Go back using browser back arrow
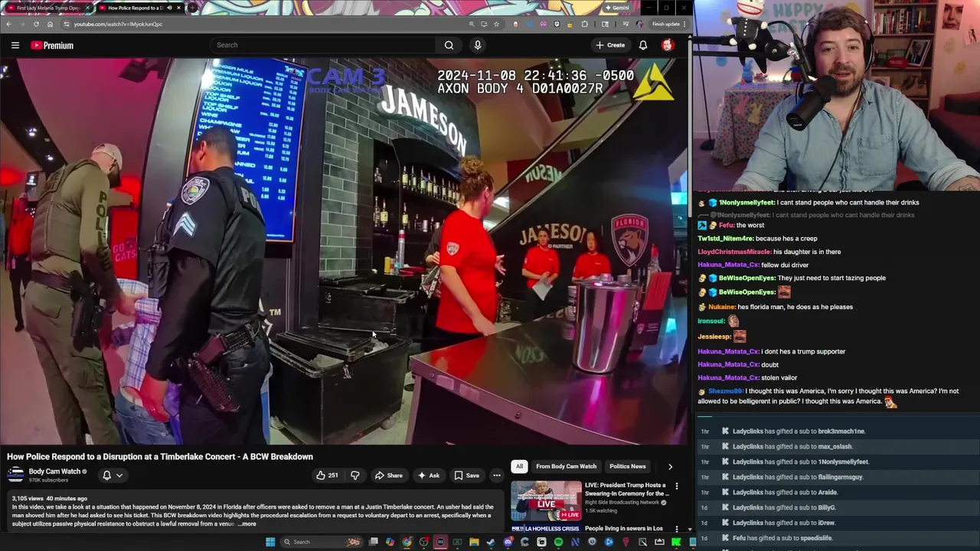Screen dimensions: 980x551 [8, 24]
